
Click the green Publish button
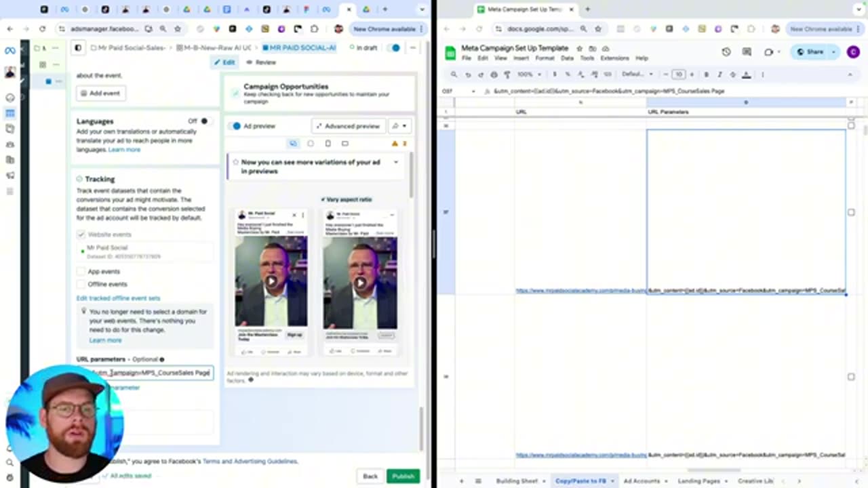(403, 476)
